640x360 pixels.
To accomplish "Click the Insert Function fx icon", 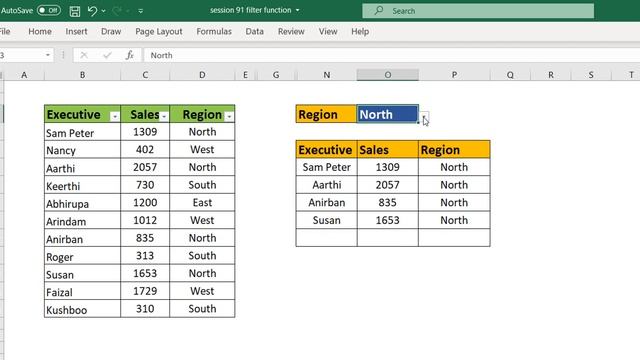I will (x=130, y=55).
